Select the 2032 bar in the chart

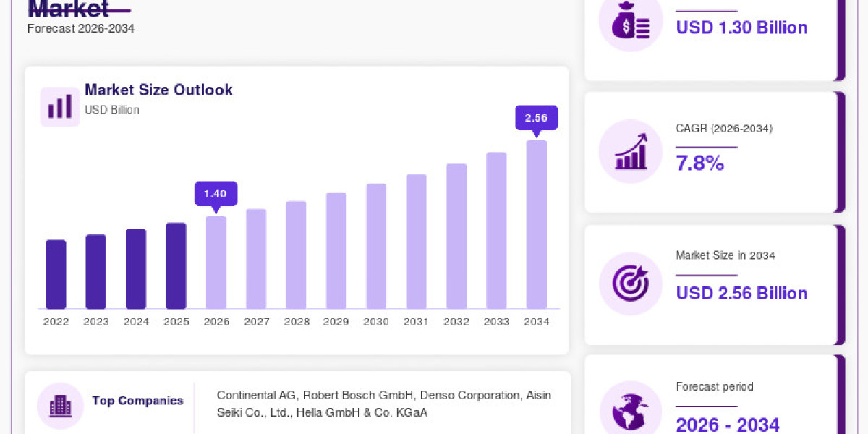(456, 237)
